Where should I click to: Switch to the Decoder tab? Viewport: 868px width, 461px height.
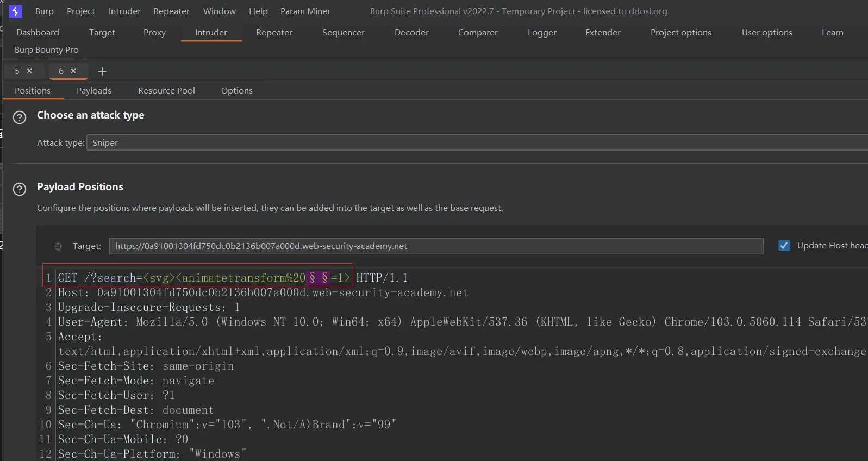click(411, 32)
